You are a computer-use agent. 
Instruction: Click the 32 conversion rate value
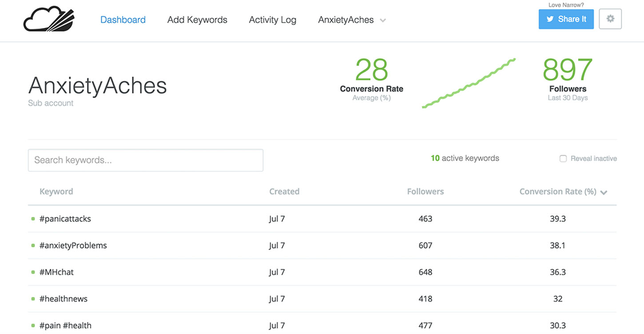[558, 299]
